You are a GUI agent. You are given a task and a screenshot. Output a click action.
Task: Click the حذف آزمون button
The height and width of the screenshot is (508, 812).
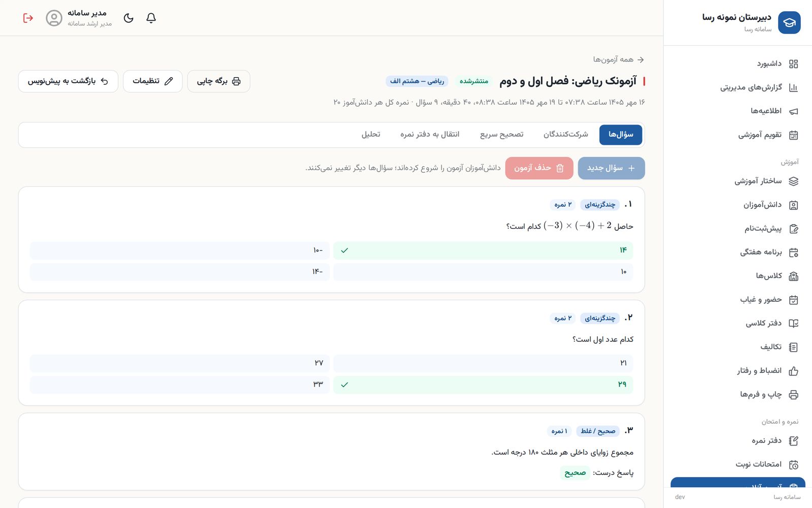[x=539, y=168]
